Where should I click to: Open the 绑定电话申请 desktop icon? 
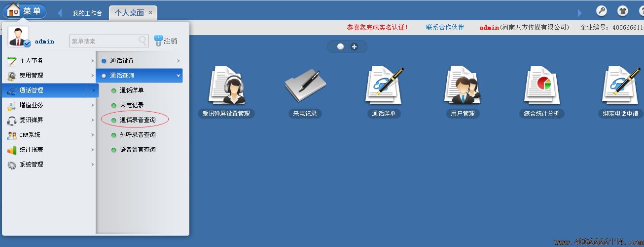pos(620,86)
